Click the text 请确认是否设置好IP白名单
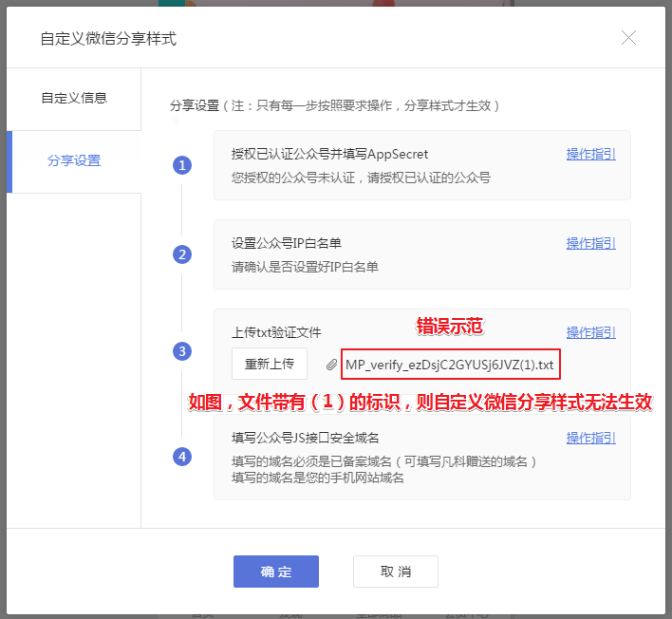This screenshot has height=619, width=672. pyautogui.click(x=305, y=267)
